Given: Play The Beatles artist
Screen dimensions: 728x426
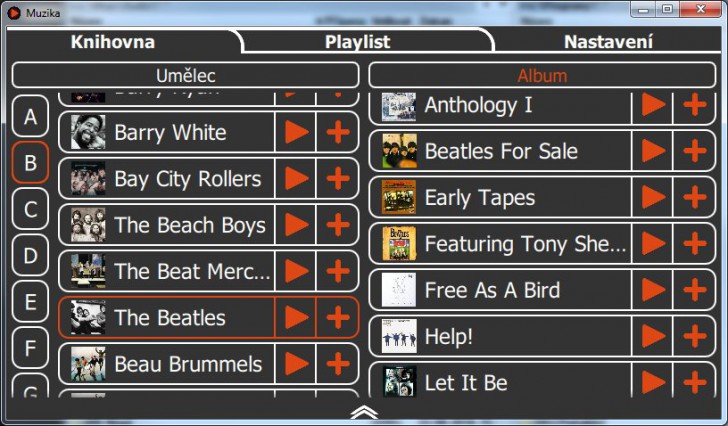Looking at the screenshot, I should tap(296, 318).
